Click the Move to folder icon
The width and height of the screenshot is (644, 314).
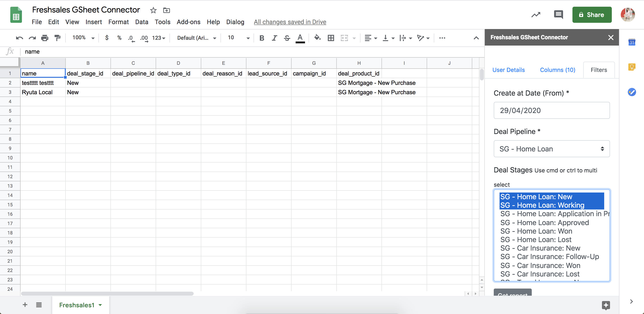click(x=167, y=10)
